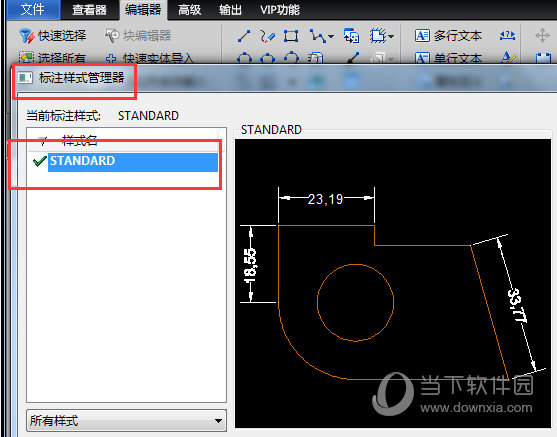Open the 高级 tab
The image size is (557, 437).
coord(189,10)
